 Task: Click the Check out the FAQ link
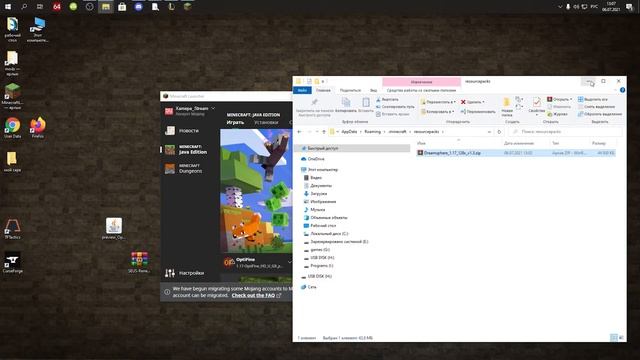point(253,296)
